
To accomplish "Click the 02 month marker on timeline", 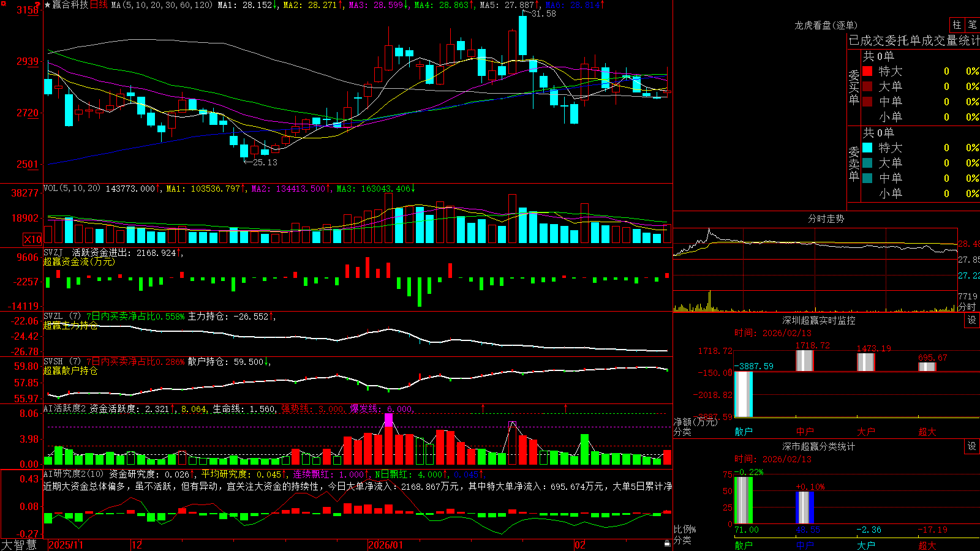I will tap(580, 545).
